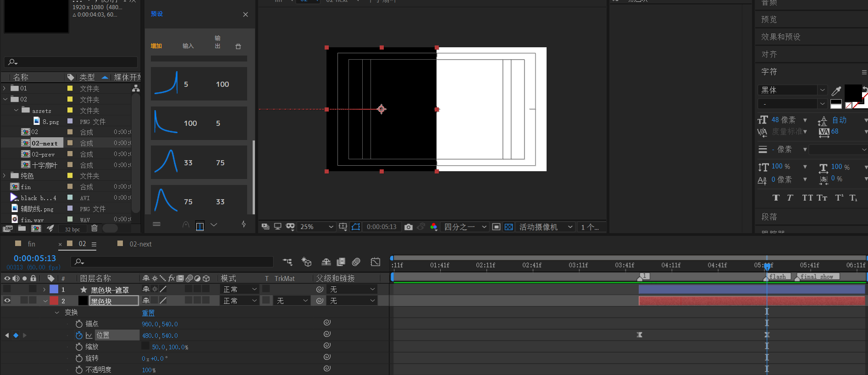Open TrkMat dropdown for 黑色块 layer
Screen dimensions: 868x375
click(292, 301)
